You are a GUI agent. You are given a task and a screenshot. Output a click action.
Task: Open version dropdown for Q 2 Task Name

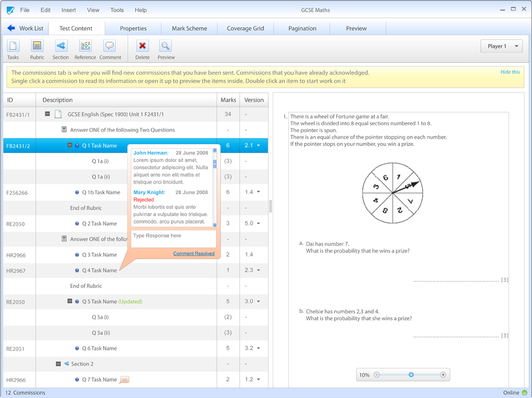click(x=258, y=224)
